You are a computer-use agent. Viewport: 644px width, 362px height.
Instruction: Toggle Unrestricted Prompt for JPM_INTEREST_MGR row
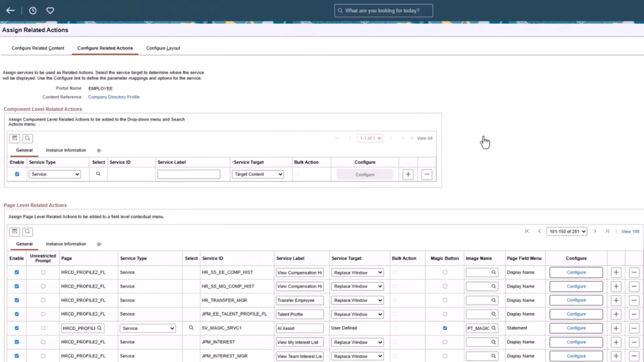[x=43, y=356]
